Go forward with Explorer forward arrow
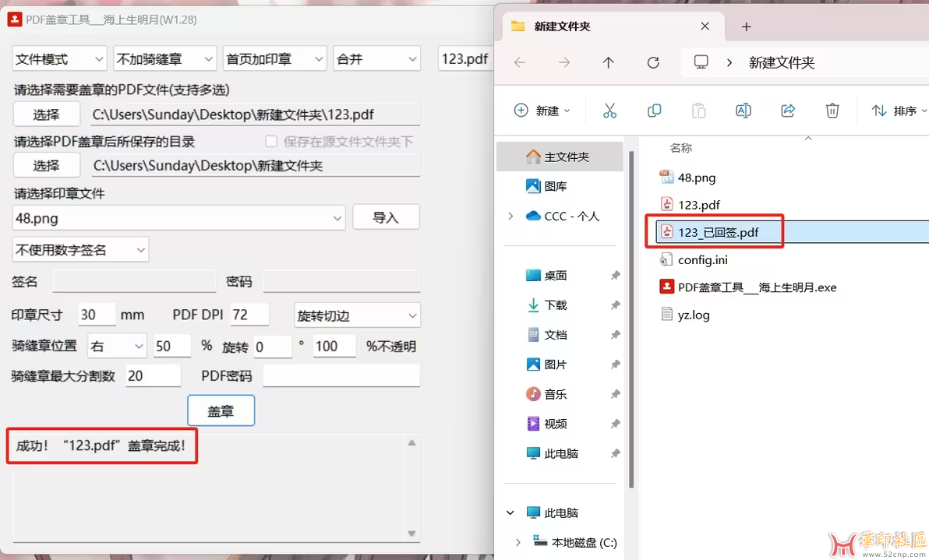The image size is (929, 560). pyautogui.click(x=564, y=62)
